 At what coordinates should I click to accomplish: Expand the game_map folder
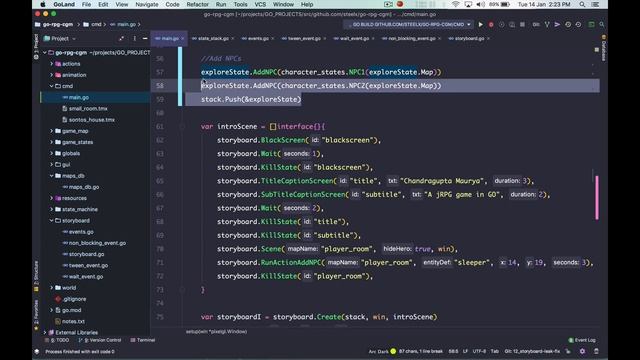coord(52,131)
